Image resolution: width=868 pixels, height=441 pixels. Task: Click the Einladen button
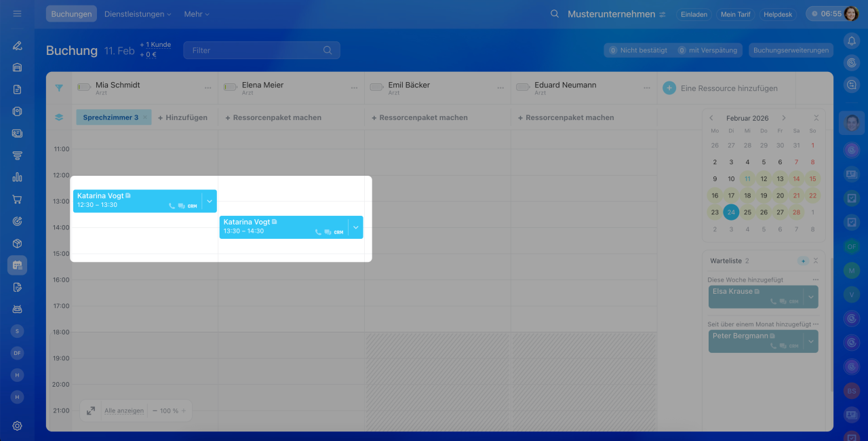(x=694, y=14)
